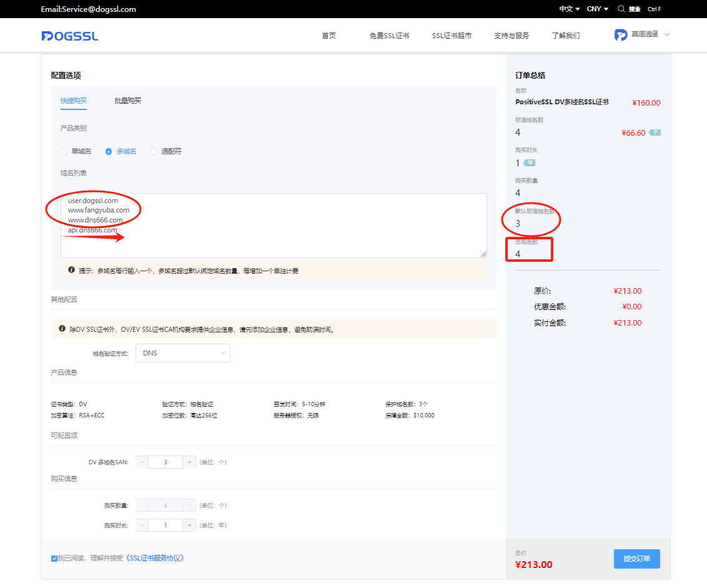The image size is (707, 588).
Task: Click the info icon in domain hint
Action: [71, 270]
